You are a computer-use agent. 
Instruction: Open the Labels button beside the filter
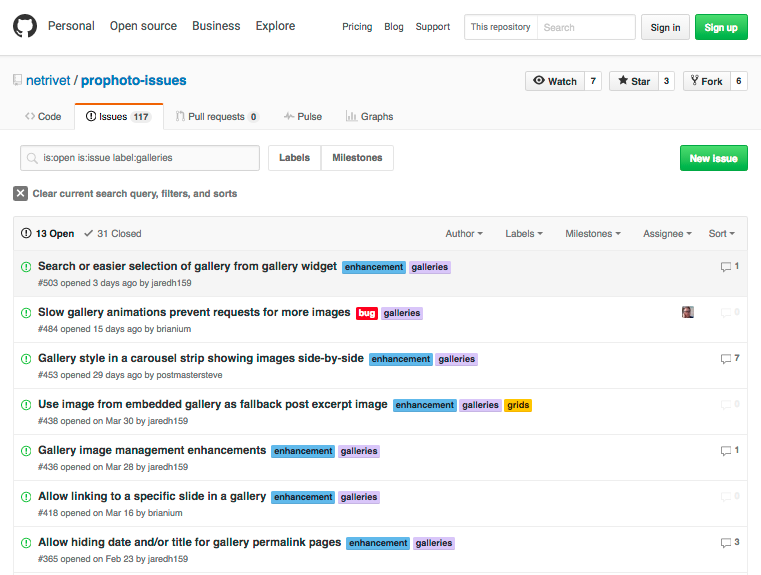click(294, 158)
